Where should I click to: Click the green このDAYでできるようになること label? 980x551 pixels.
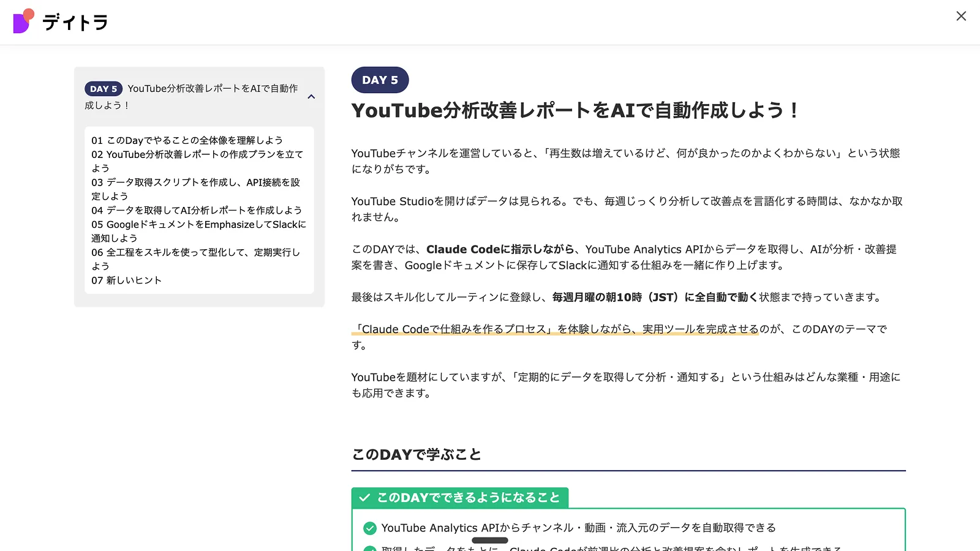[460, 498]
